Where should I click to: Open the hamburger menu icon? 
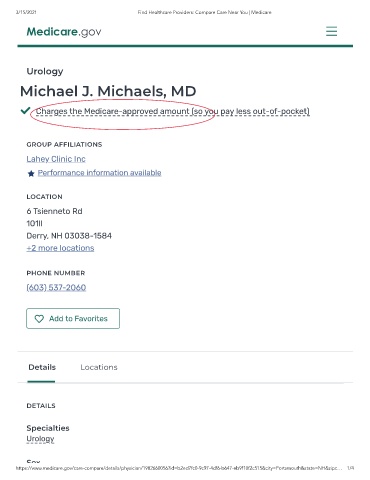(331, 31)
